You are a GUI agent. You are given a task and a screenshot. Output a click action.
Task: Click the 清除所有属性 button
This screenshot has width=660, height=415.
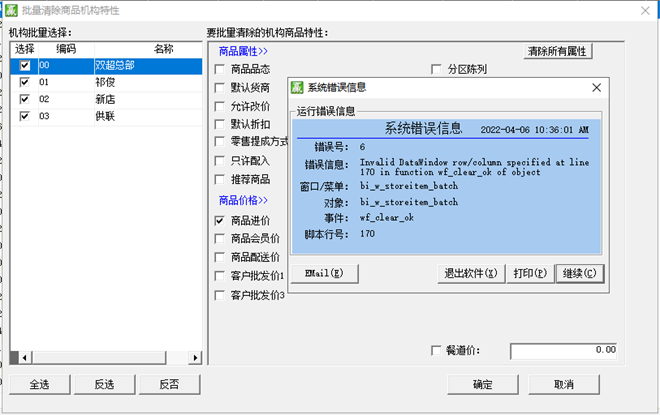coord(558,51)
